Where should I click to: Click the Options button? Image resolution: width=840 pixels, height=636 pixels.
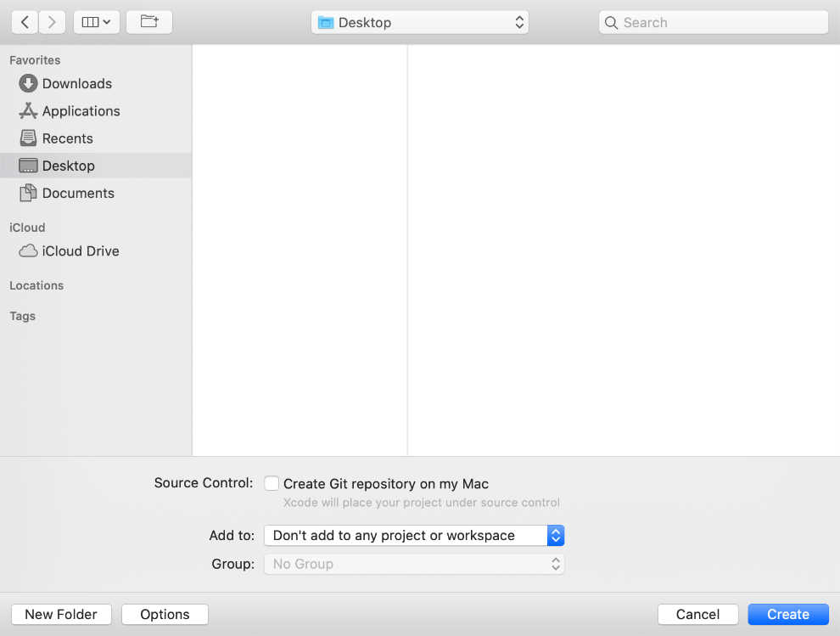[165, 615]
